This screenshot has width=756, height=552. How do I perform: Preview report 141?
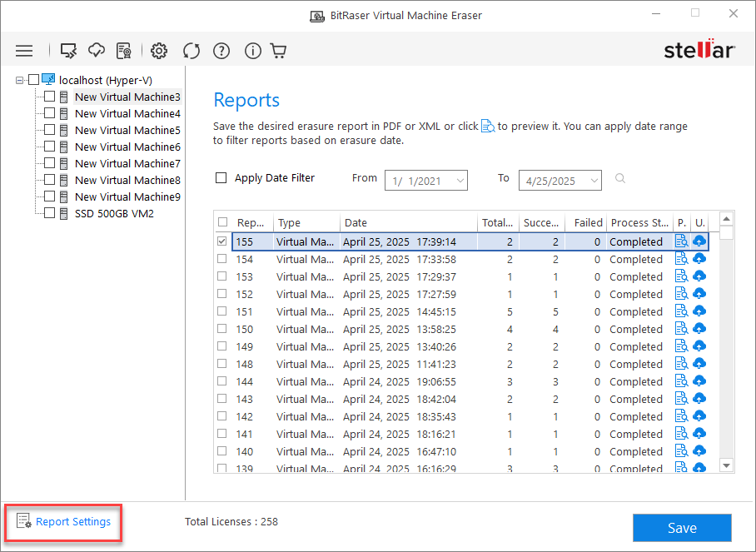681,434
